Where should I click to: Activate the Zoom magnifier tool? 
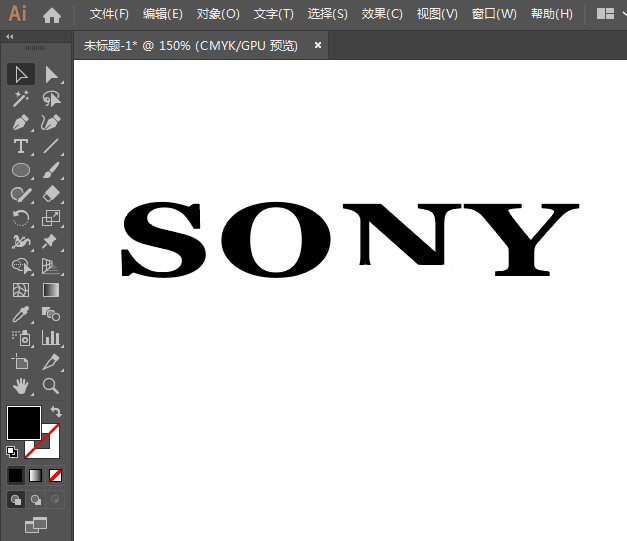(51, 386)
